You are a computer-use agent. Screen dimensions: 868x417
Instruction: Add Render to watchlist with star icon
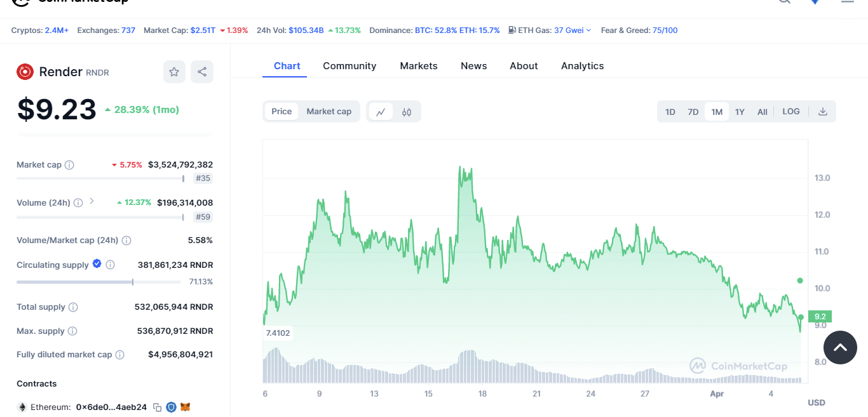pos(174,72)
